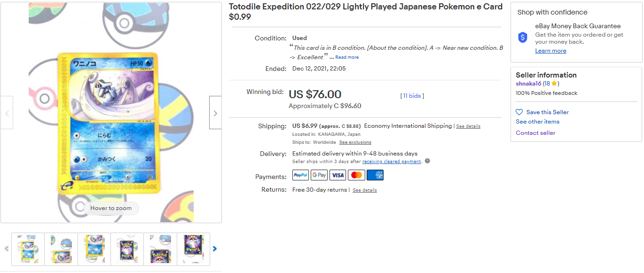Go to previous image with left arrow

tap(7, 113)
